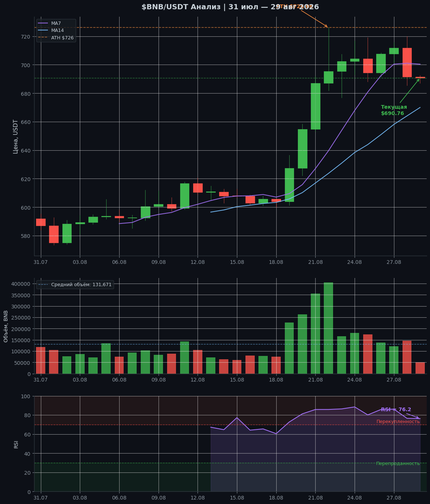Image resolution: width=430 pixels, height=504 pixels.
Task: Select the "ATH $726" legend entry
Action: click(x=56, y=37)
